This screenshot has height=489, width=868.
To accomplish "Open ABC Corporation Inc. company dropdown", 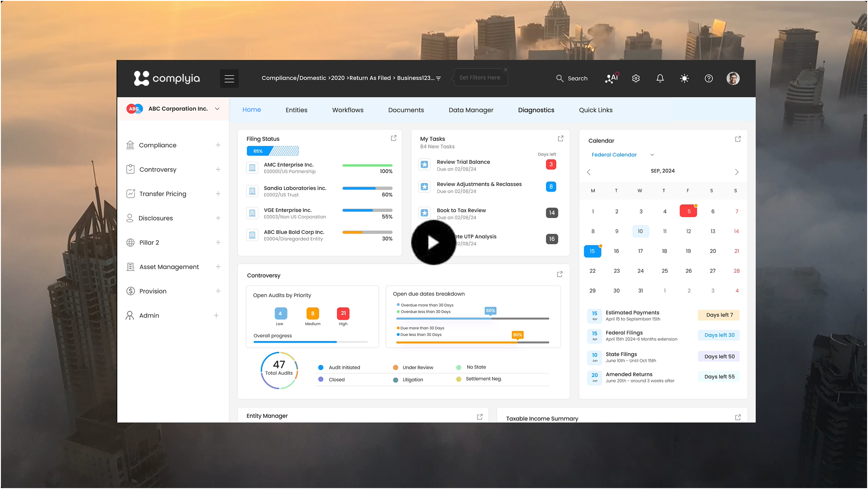I will coord(217,109).
